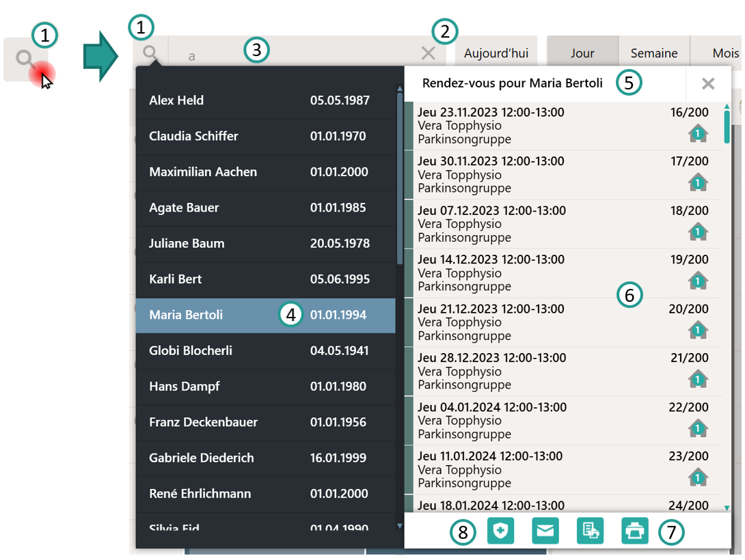
Task: Clear the search field with the X
Action: click(429, 53)
